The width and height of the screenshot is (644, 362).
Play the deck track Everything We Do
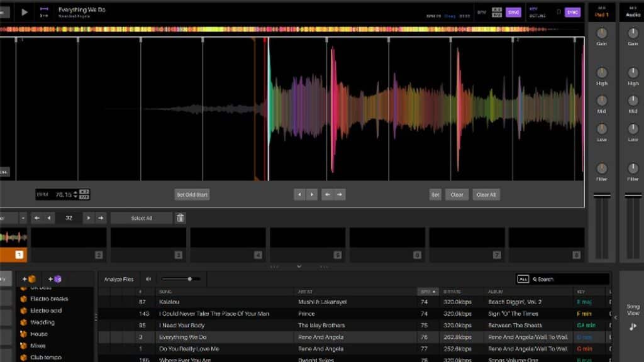[25, 13]
